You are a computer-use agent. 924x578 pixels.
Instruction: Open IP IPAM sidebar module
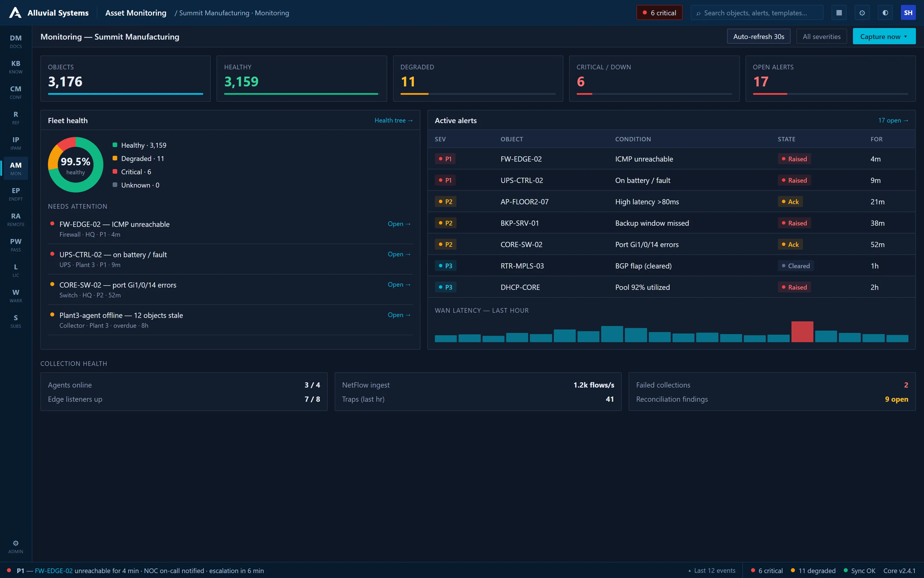tap(16, 143)
